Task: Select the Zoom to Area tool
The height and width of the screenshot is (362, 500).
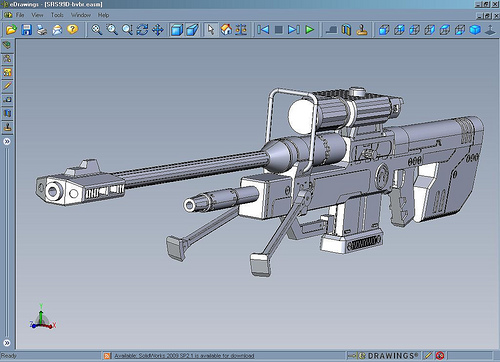Action: 112,30
